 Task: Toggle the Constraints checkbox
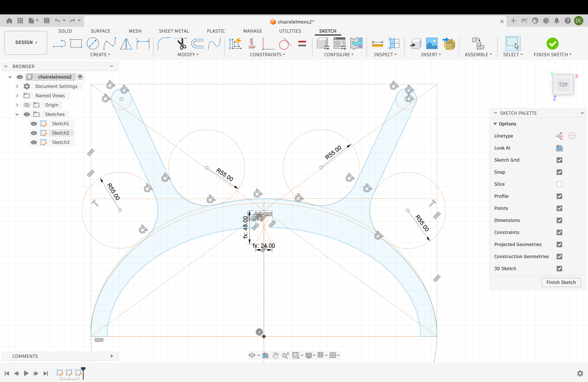tap(559, 232)
